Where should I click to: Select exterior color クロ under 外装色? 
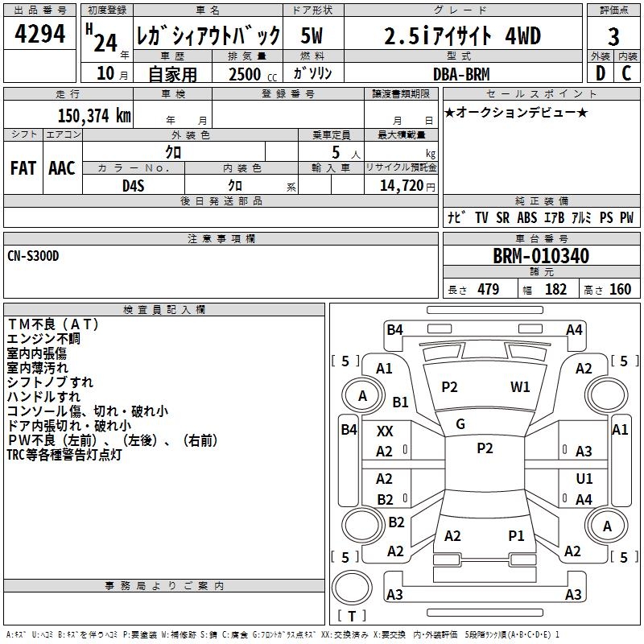173,152
